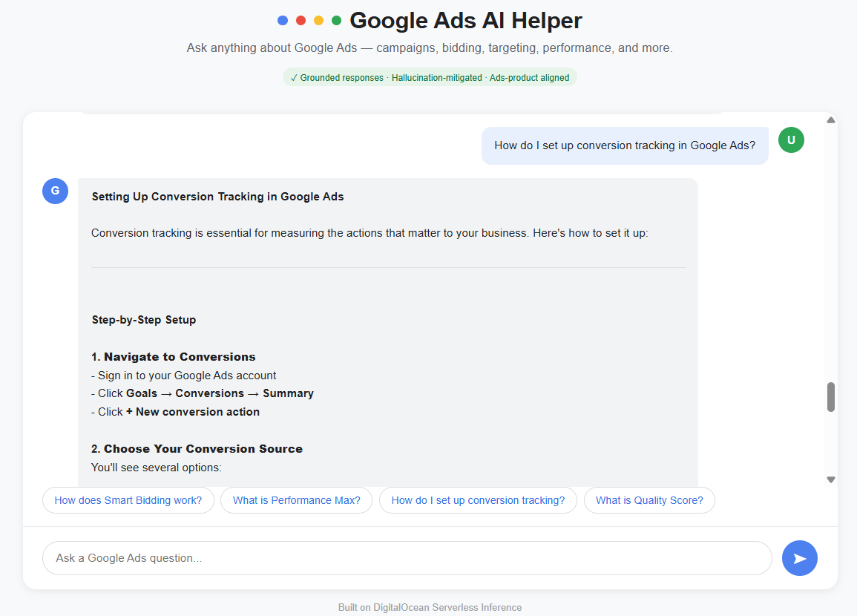
Task: Send the question with the blue arrow button
Action: coord(799,558)
